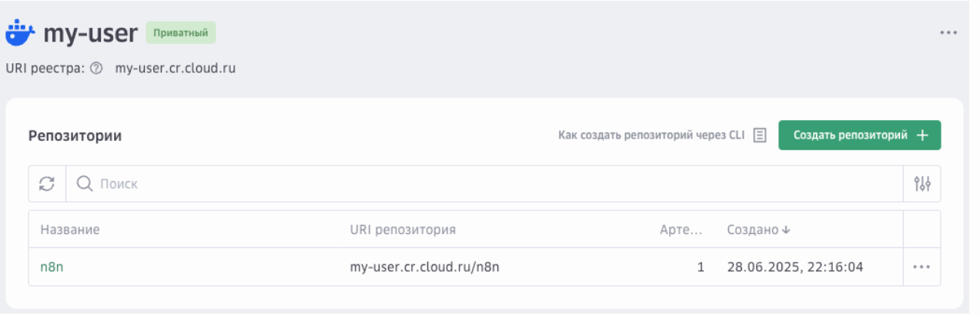980x315 pixels.
Task: Open the n8n repository link
Action: click(x=51, y=267)
